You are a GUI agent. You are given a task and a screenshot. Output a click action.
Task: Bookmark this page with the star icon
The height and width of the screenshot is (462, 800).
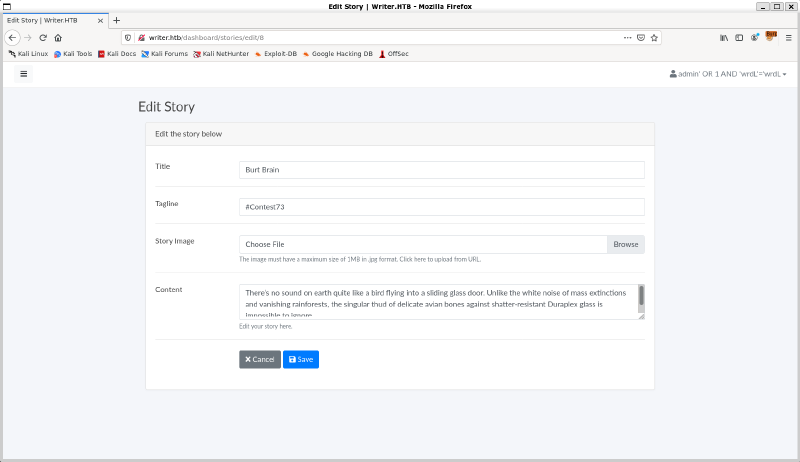(654, 37)
